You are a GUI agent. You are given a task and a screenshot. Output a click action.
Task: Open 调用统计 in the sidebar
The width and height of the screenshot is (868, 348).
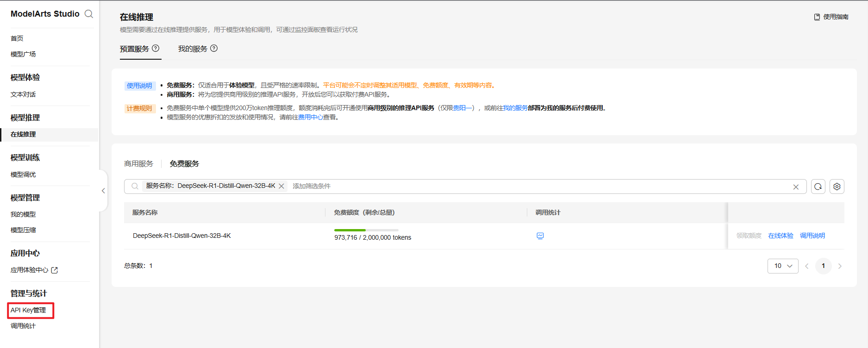coord(23,326)
